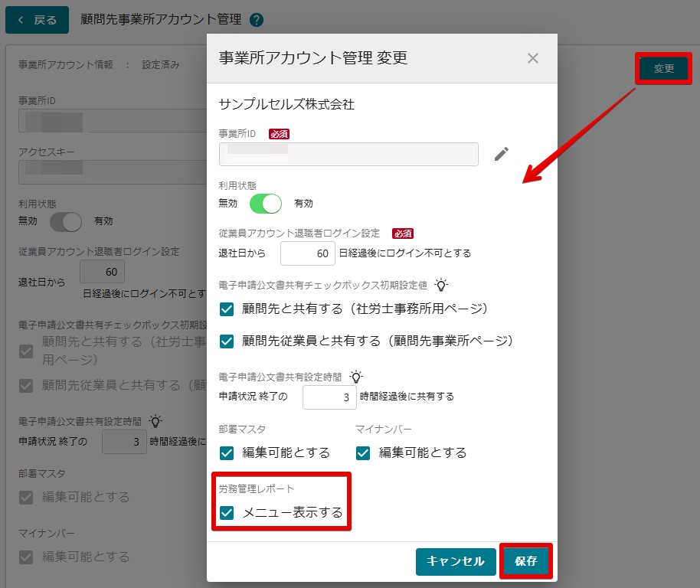Close the 事業所アカウント管理 変更 dialog
Screen dimensions: 700x588
[532, 58]
